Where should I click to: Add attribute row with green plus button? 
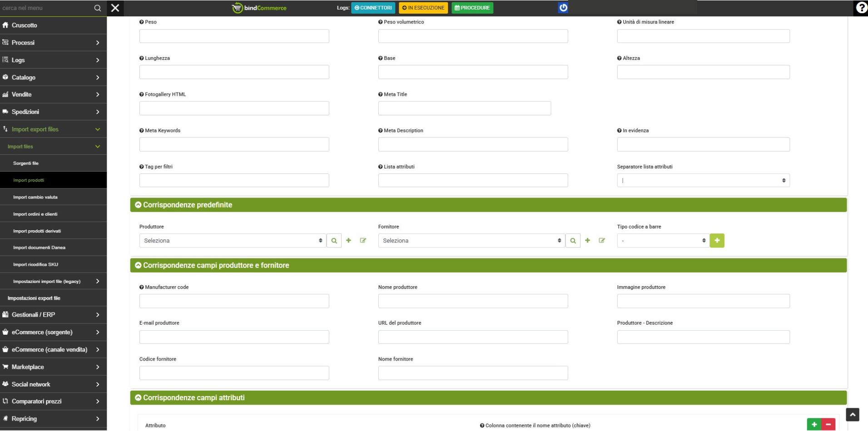[x=814, y=425]
